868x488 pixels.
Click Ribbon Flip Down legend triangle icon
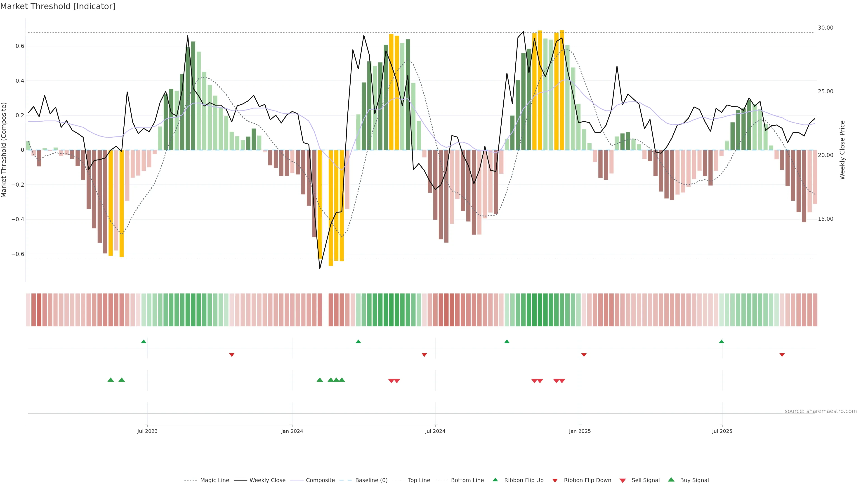click(x=555, y=481)
